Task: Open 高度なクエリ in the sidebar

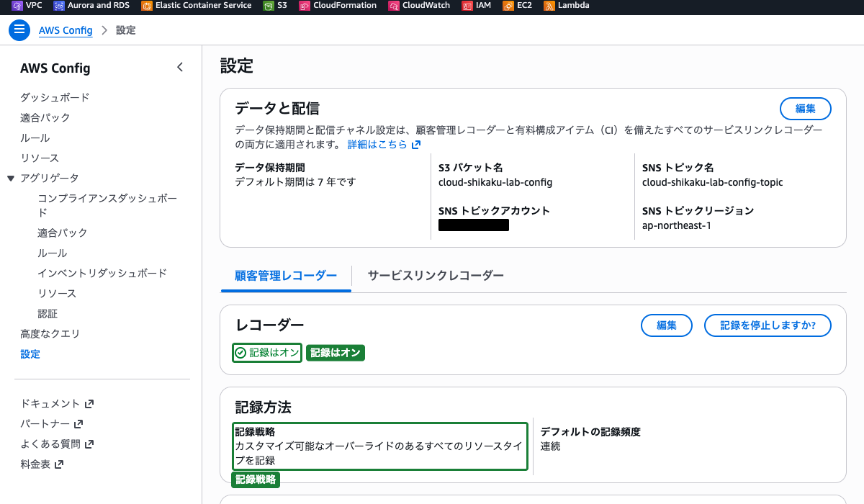Action: click(50, 333)
